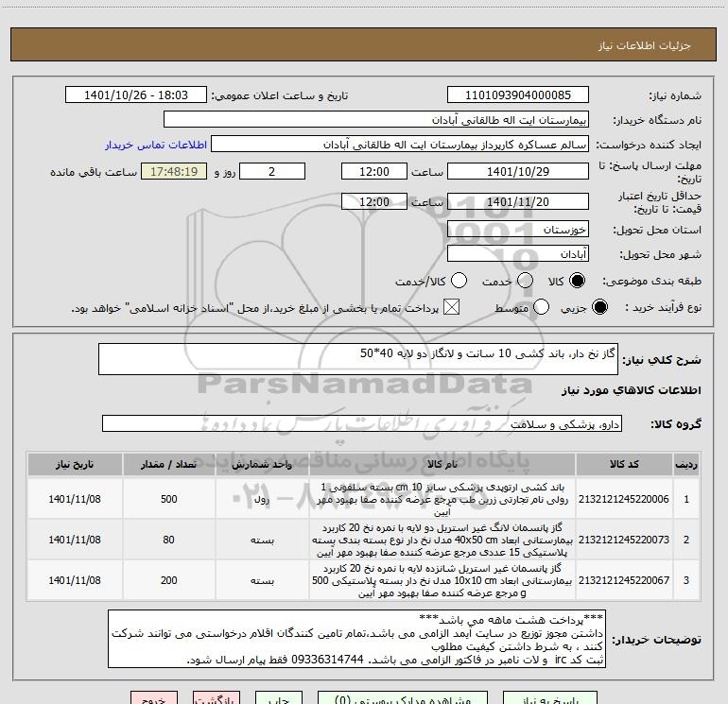Image resolution: width=728 pixels, height=704 pixels.
Task: Click the گاز پانسمان لانگ item name
Action: click(442, 540)
